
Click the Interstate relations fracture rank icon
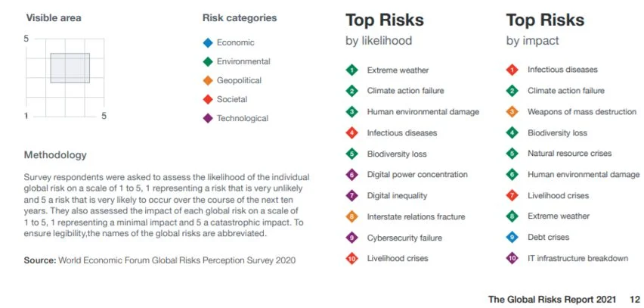(351, 216)
